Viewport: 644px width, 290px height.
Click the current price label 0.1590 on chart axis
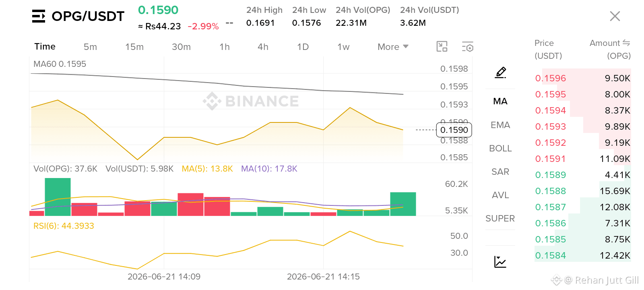(x=454, y=130)
